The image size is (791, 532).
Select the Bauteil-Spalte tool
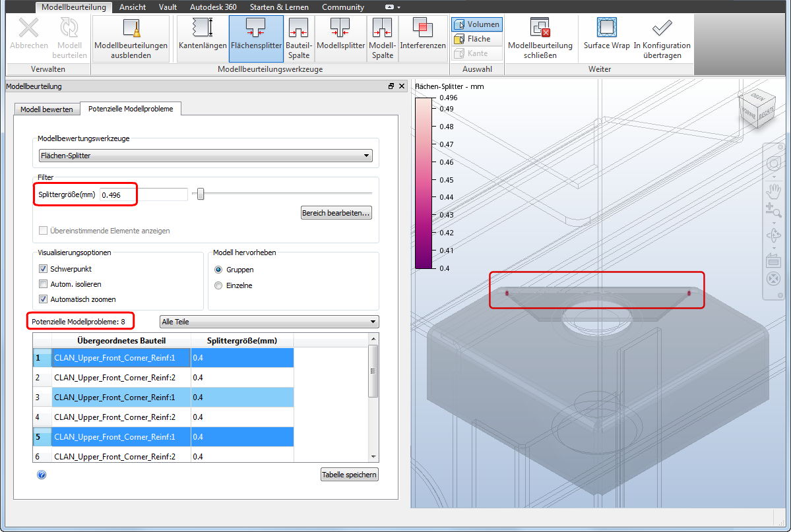pos(299,39)
